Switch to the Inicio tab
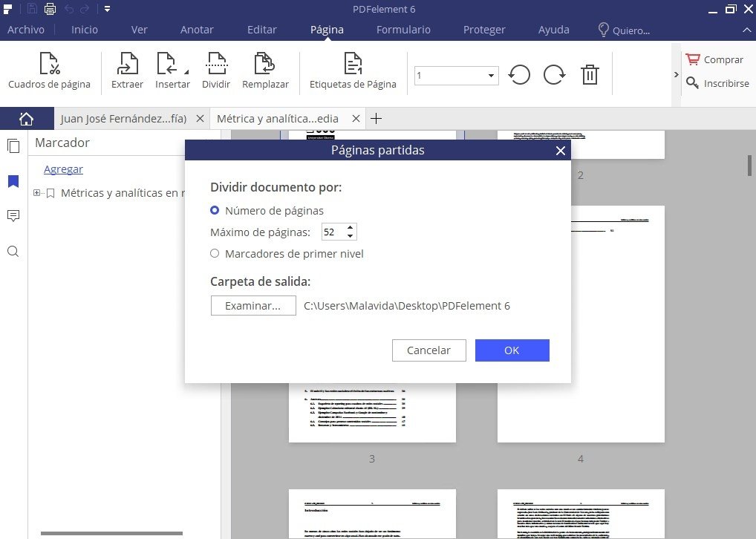 [85, 30]
